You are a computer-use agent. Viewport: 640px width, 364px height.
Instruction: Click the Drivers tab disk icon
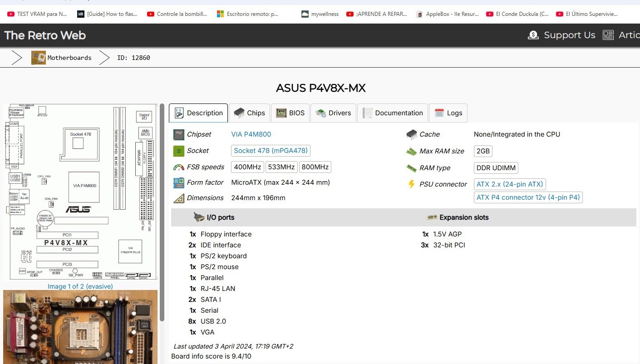[321, 113]
